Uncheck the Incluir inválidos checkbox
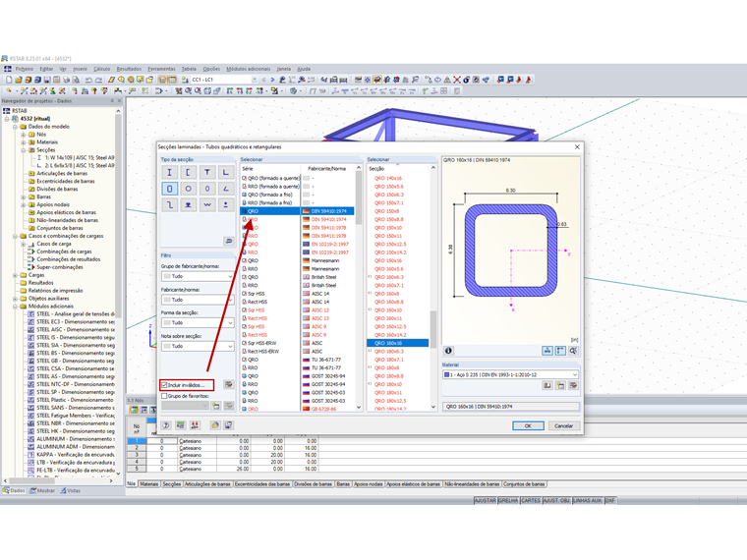Viewport: 747px width, 560px height. pos(164,385)
